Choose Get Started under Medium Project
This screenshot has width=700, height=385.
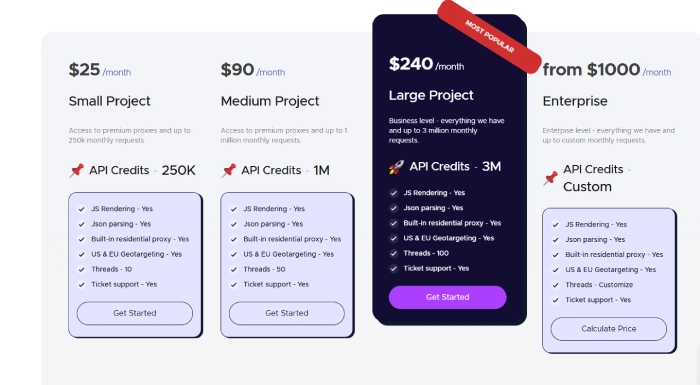(x=287, y=313)
